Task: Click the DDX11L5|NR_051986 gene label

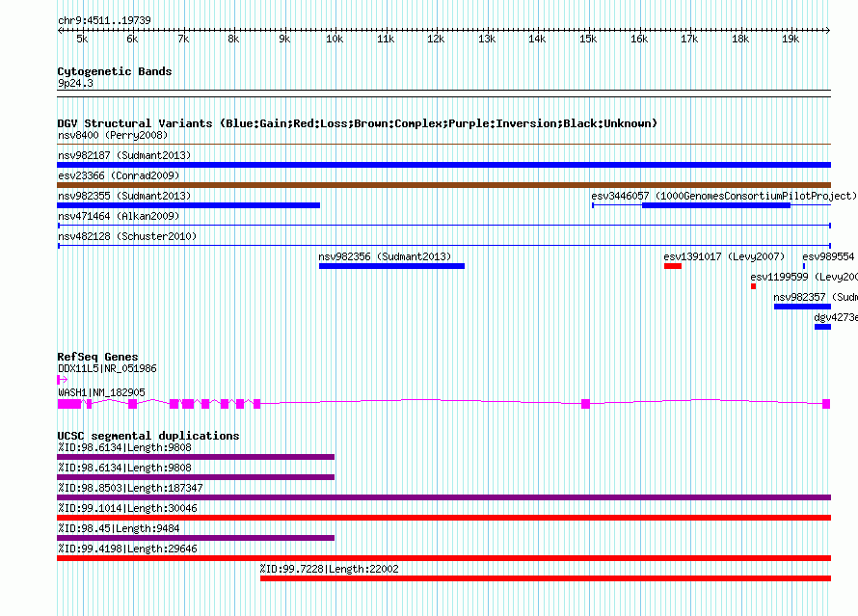Action: point(107,368)
